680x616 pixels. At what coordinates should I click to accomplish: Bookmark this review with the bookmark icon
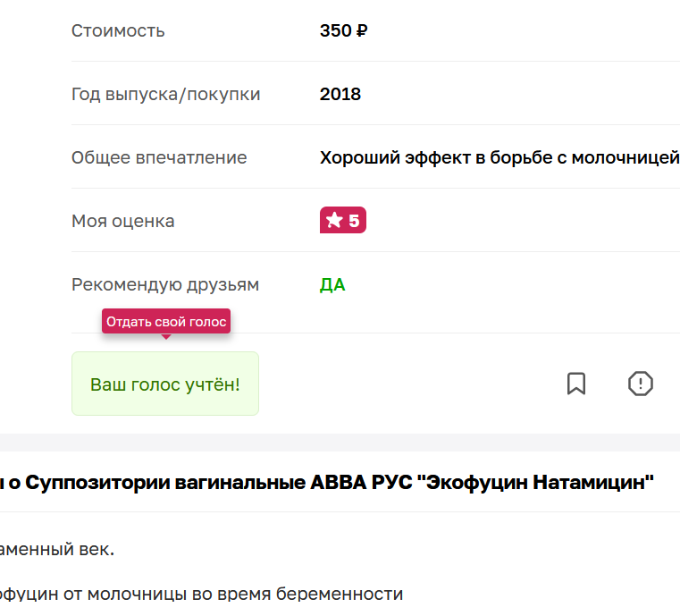coord(576,384)
